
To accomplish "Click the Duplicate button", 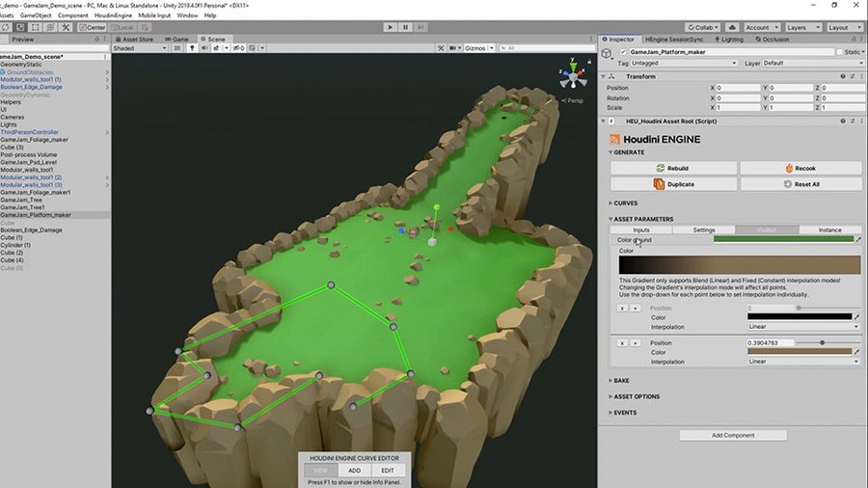I will (674, 184).
